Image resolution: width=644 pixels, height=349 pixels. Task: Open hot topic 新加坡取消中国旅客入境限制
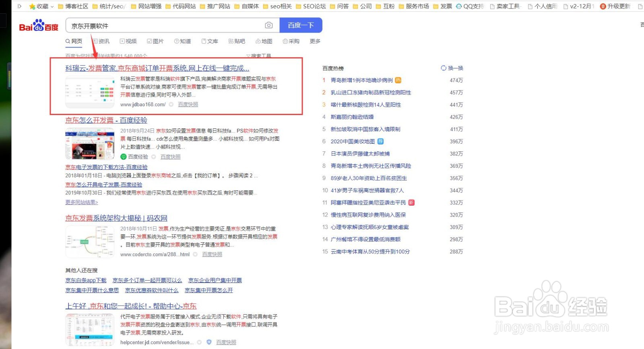pyautogui.click(x=365, y=129)
